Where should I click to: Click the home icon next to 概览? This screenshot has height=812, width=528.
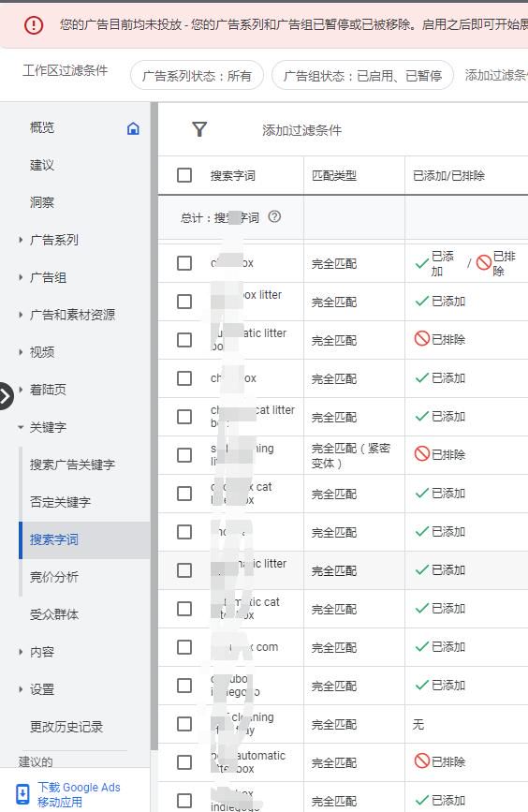[133, 128]
